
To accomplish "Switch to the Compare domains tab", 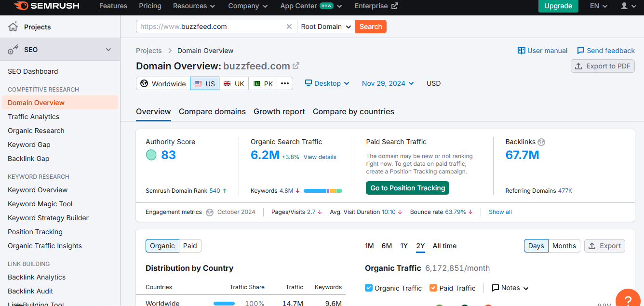I will coord(212,111).
